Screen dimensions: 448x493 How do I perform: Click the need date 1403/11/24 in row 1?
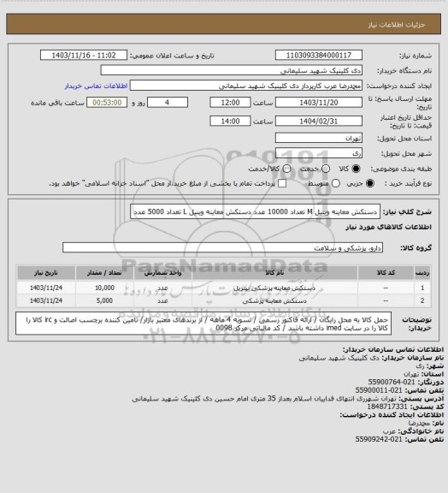[x=46, y=288]
